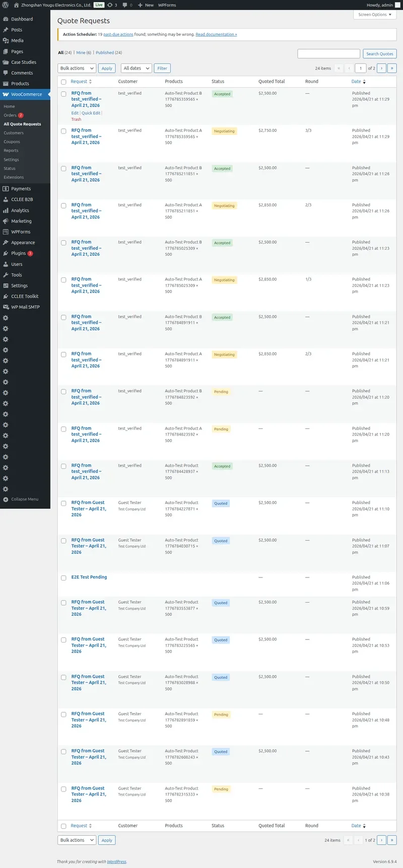This screenshot has height=868, width=403.
Task: Click the WooCommerce logo icon
Action: 6,94
